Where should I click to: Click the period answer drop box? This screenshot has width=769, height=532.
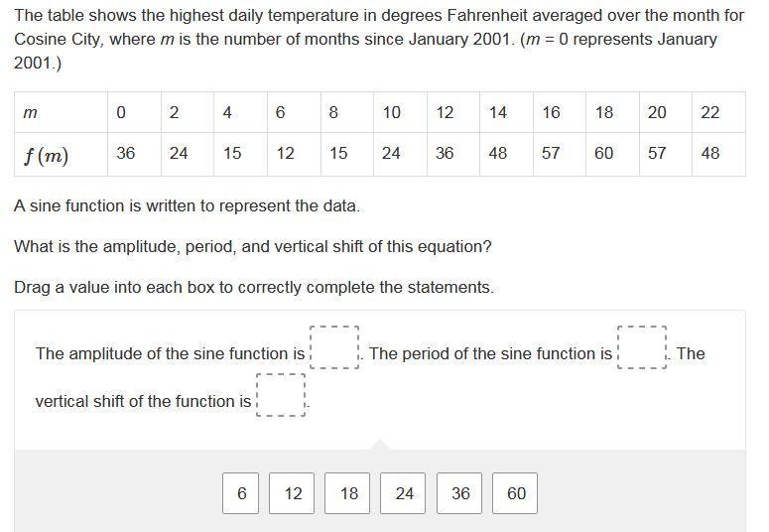click(x=642, y=347)
